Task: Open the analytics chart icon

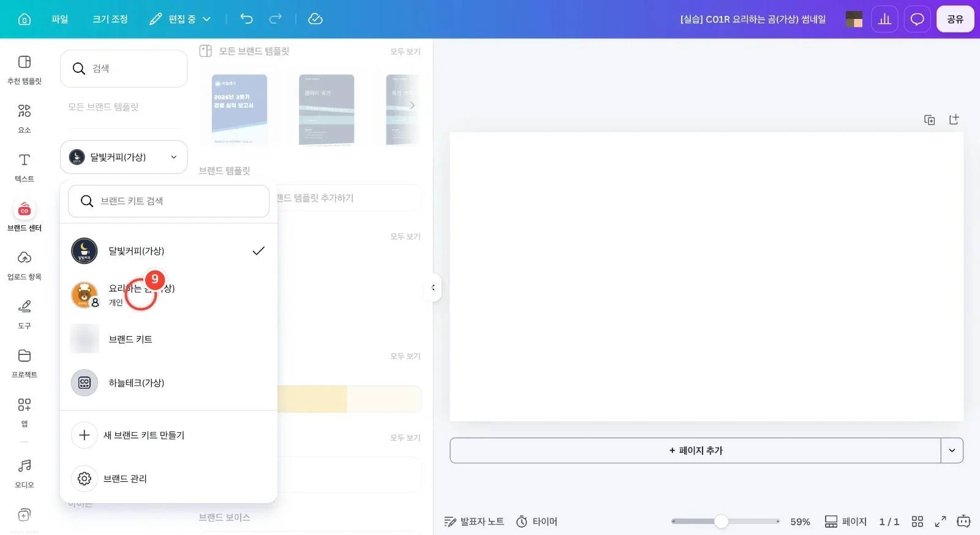Action: click(x=884, y=19)
